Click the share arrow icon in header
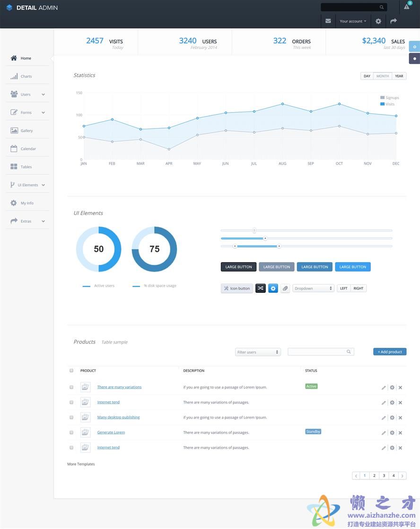The image size is (420, 529). point(394,21)
